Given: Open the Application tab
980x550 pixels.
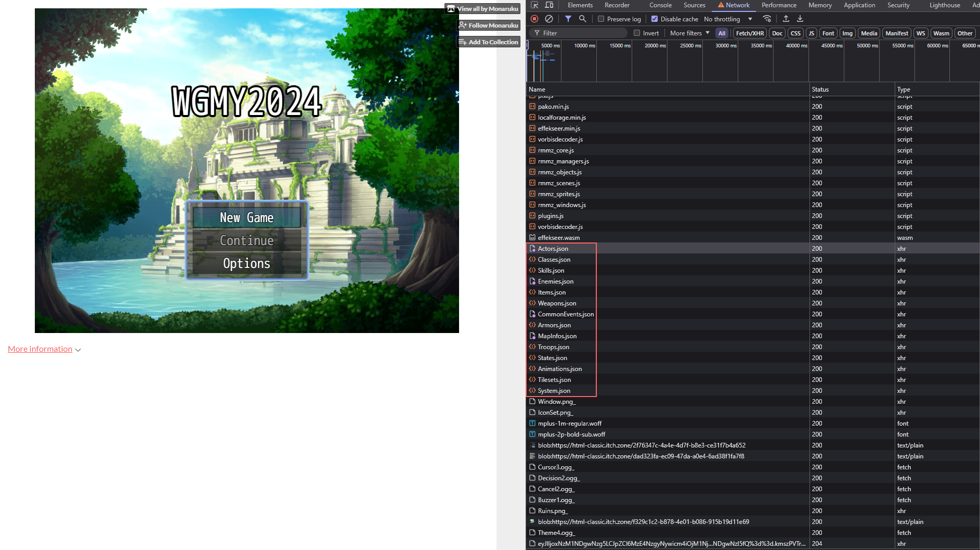Looking at the screenshot, I should click(859, 5).
